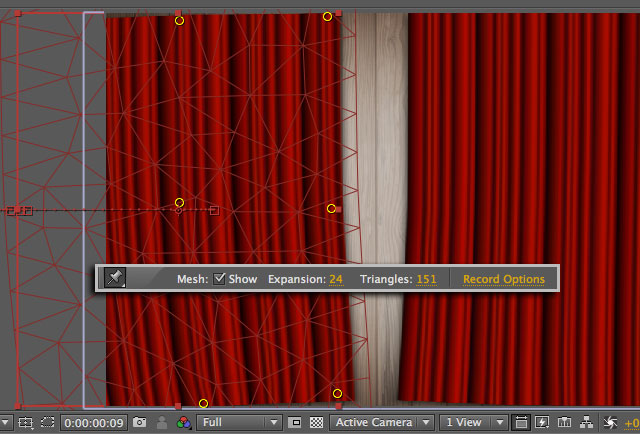The width and height of the screenshot is (640, 434).
Task: Click the Expansion value 24
Action: point(336,279)
